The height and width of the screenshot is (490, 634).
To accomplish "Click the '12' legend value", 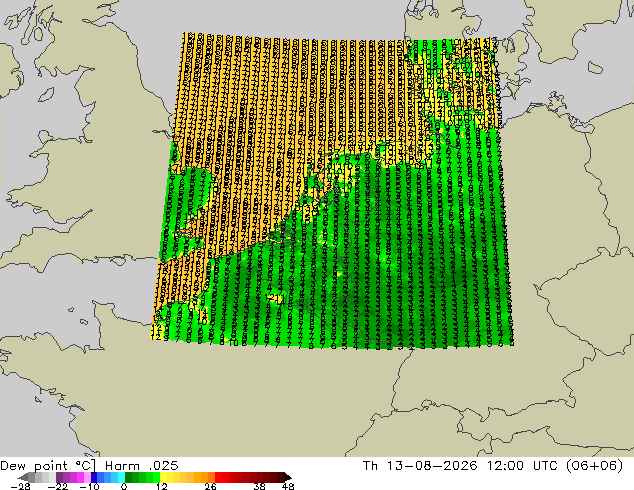I will [x=162, y=486].
